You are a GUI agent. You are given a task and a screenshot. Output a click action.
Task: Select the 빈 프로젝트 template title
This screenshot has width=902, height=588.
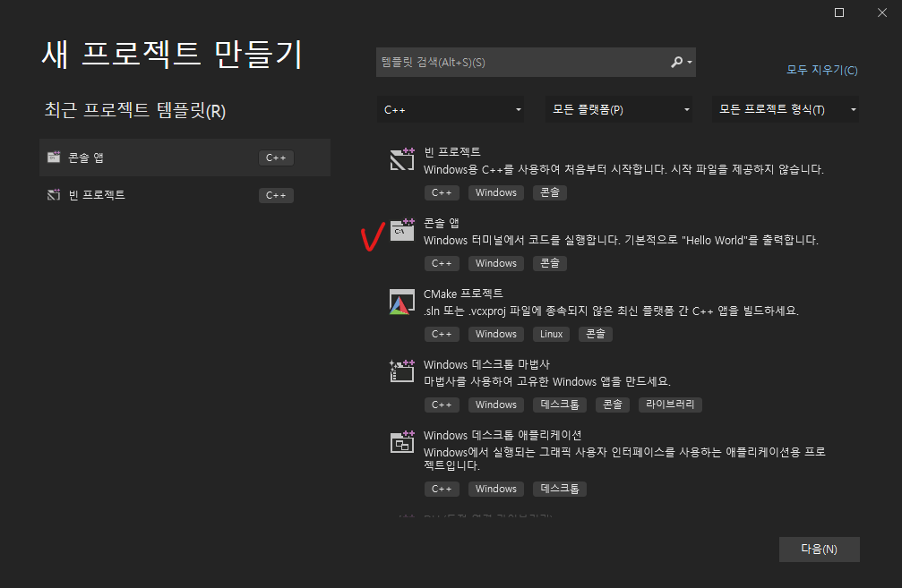click(452, 152)
